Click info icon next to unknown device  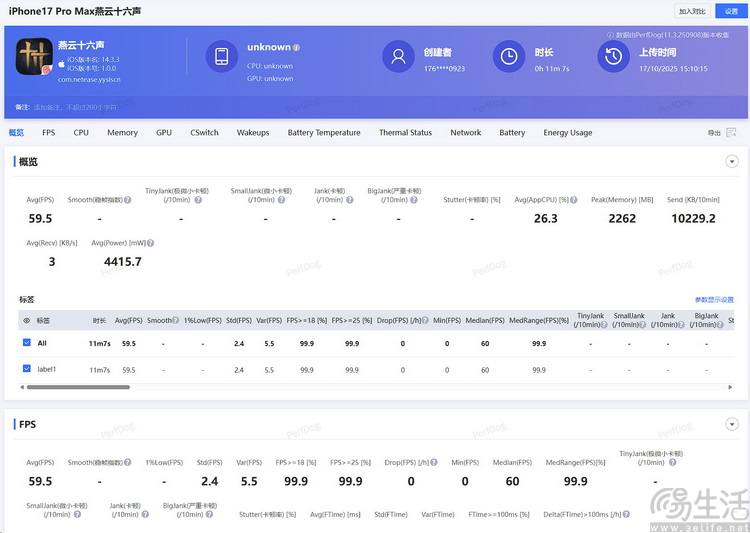tap(297, 48)
